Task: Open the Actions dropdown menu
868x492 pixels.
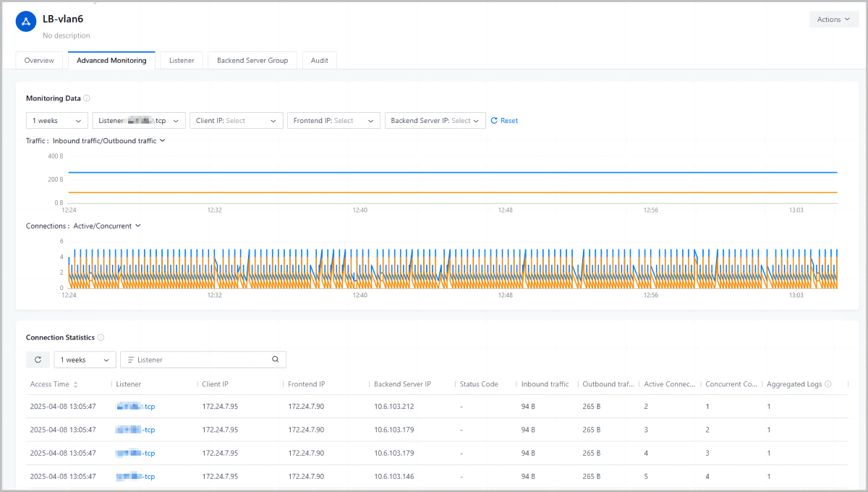Action: click(x=833, y=20)
